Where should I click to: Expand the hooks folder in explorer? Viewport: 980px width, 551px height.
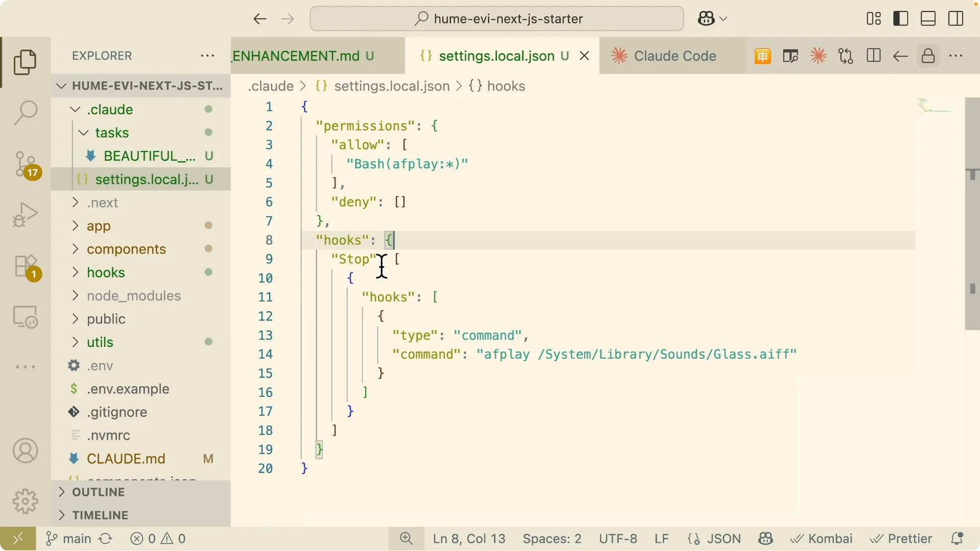[x=141, y=272]
